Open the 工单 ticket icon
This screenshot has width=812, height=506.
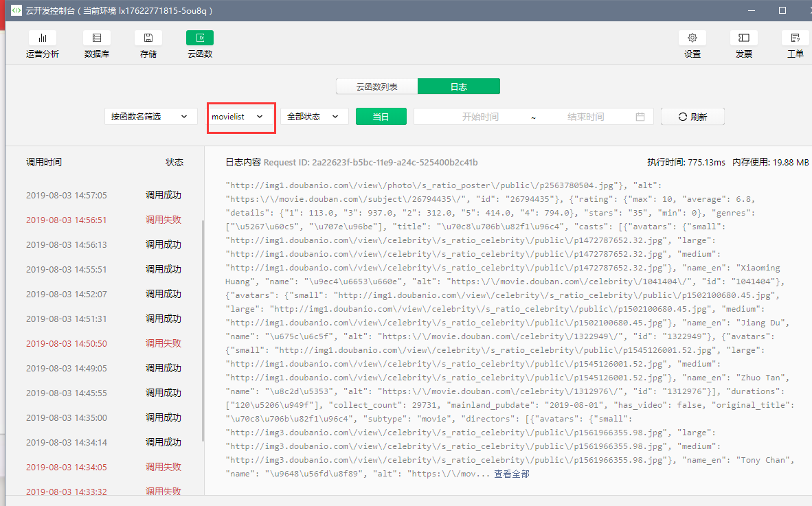pos(796,38)
